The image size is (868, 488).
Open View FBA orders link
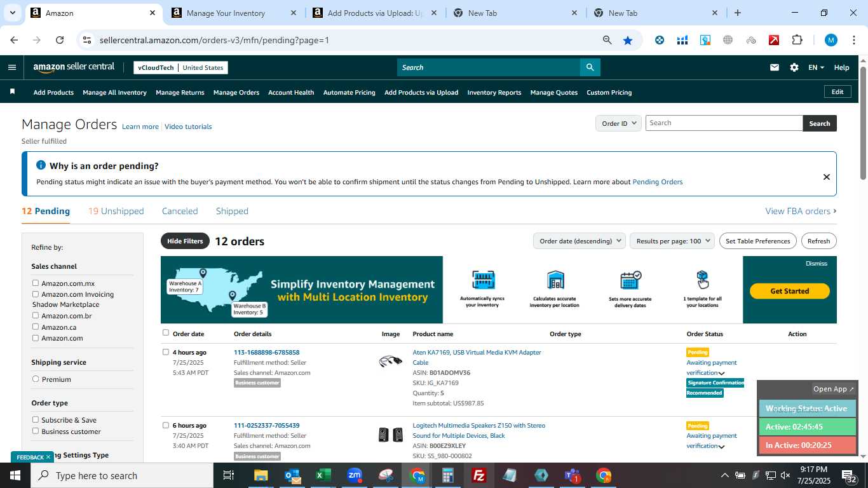click(801, 211)
